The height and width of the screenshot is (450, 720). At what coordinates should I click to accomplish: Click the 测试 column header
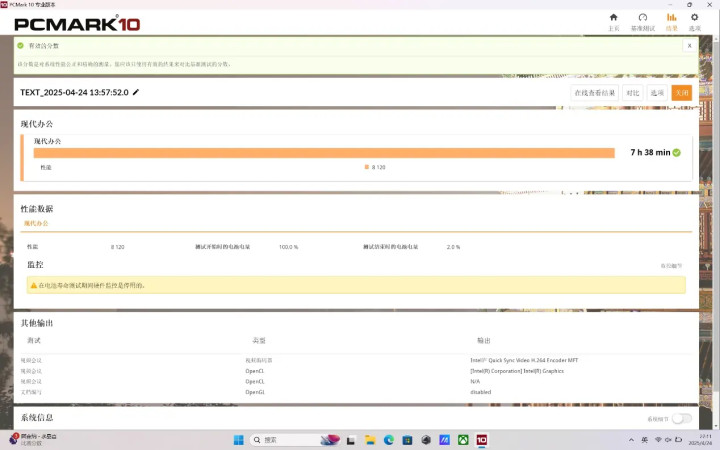(34, 340)
